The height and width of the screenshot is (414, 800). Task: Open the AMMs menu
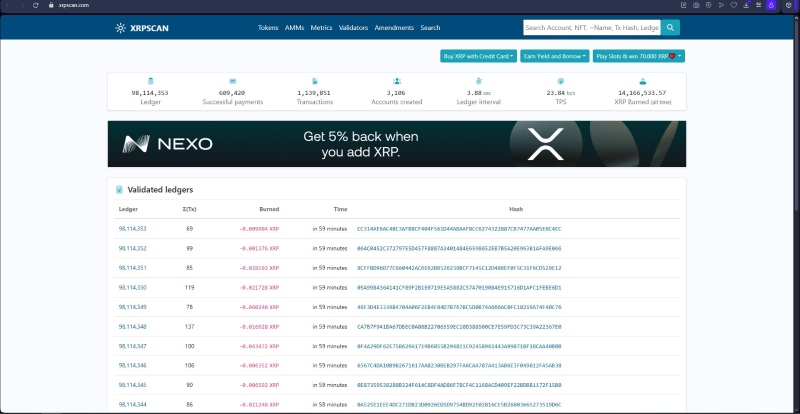pos(294,28)
